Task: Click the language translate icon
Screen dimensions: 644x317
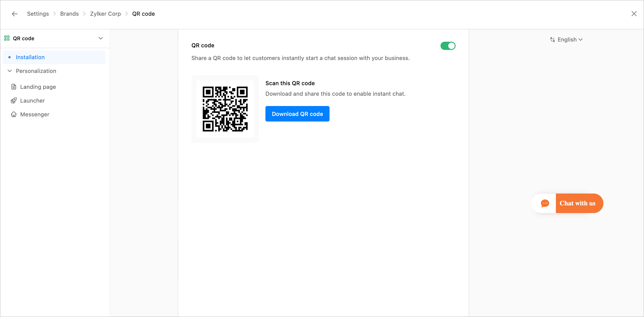Action: [x=552, y=40]
